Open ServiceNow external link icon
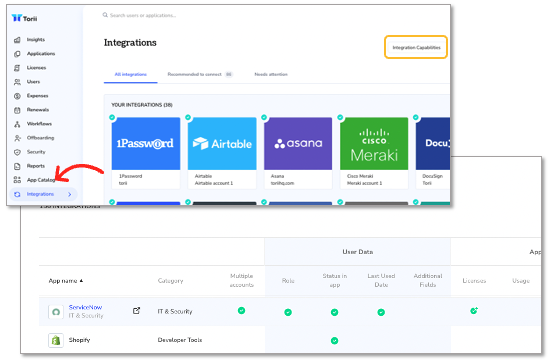Screen dimensions: 548x361 pyautogui.click(x=136, y=310)
